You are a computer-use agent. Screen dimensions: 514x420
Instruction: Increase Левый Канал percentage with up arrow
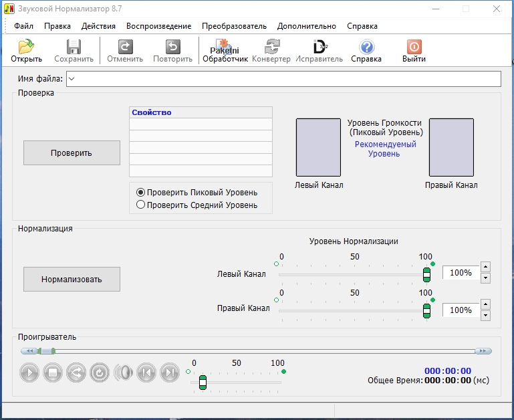click(485, 268)
